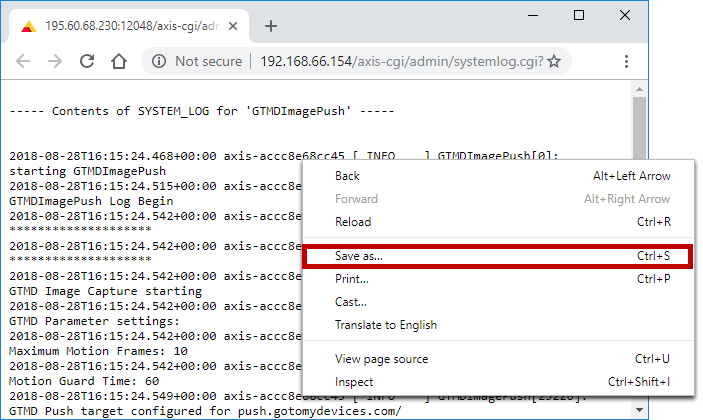The height and width of the screenshot is (420, 703).
Task: Close the 195.60.68.230 browser tab
Action: coord(233,26)
